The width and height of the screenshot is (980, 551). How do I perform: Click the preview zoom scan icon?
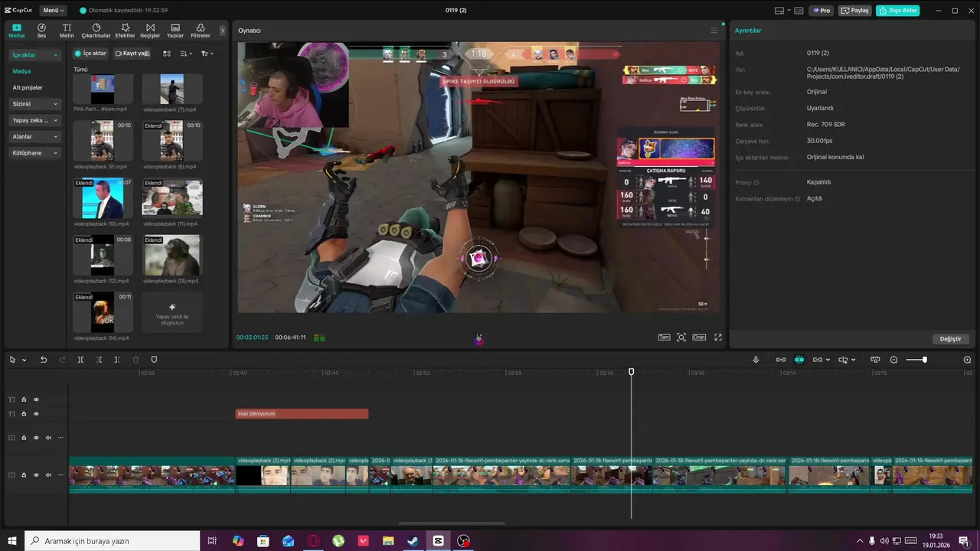pyautogui.click(x=681, y=337)
